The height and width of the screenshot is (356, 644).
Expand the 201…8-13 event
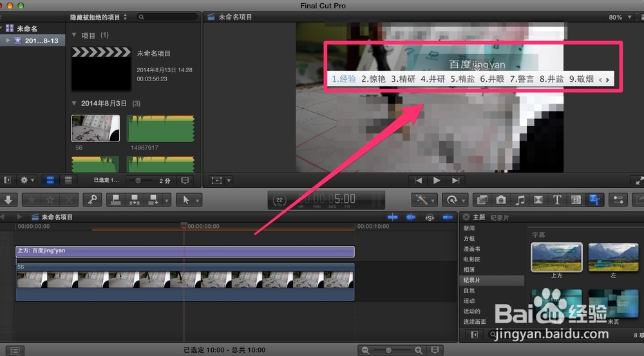(x=8, y=41)
